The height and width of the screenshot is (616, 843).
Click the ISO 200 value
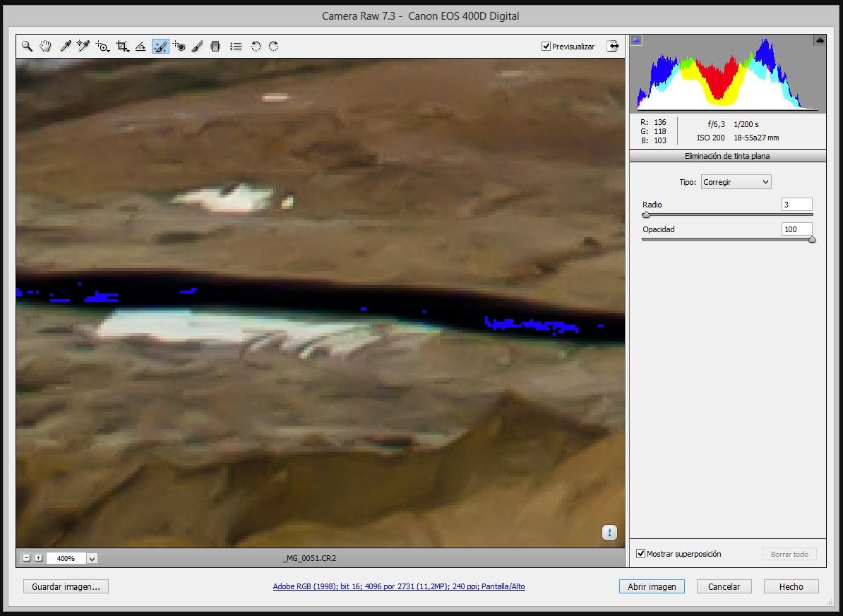click(711, 138)
